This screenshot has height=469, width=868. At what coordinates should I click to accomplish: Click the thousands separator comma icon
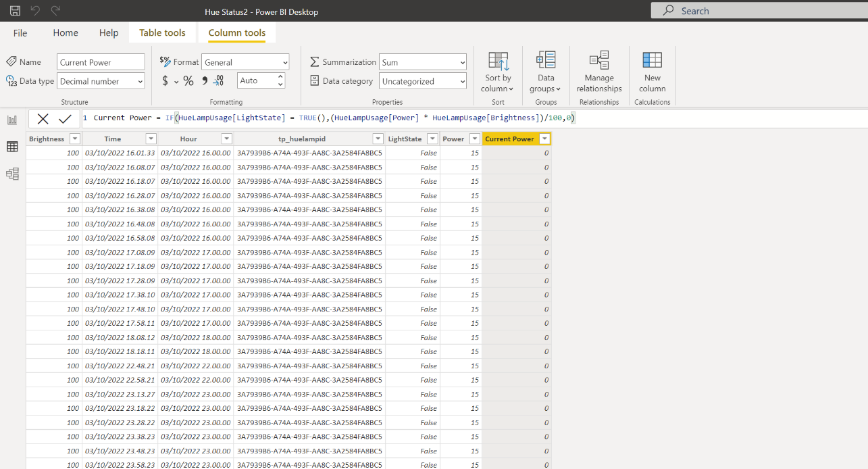(204, 81)
